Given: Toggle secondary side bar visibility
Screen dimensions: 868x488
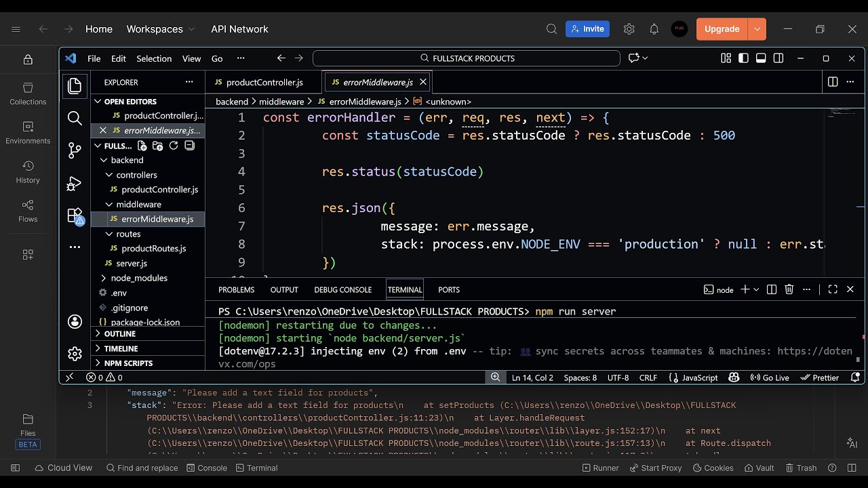Looking at the screenshot, I should point(778,58).
